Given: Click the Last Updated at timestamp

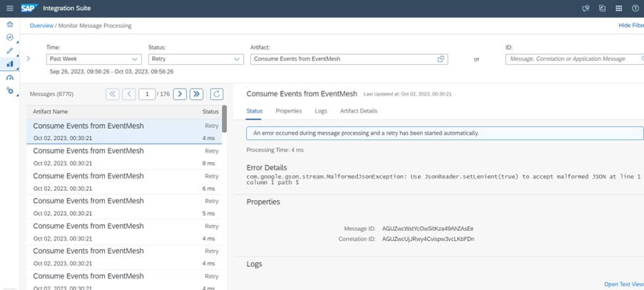Looking at the screenshot, I should [407, 94].
